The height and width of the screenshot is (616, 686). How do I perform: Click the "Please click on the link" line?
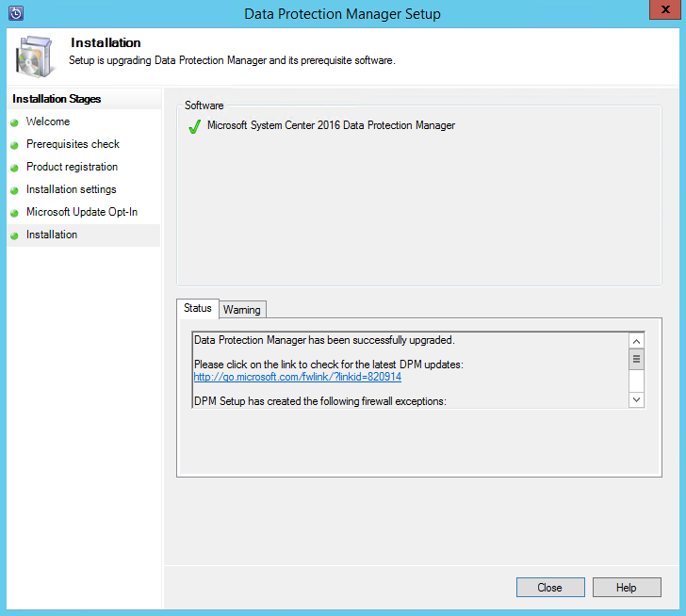(329, 365)
